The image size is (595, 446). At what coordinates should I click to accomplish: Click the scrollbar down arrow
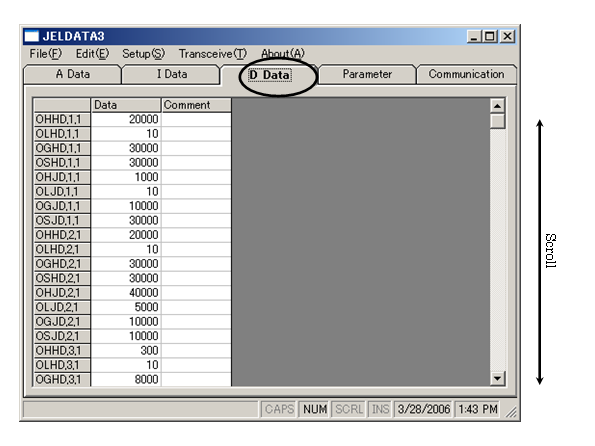point(497,378)
